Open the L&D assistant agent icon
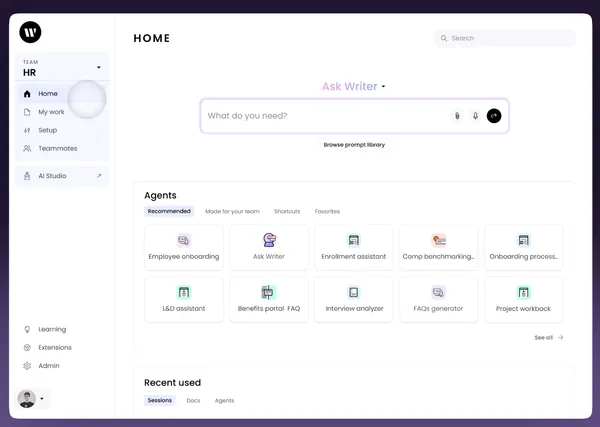The width and height of the screenshot is (600, 427). click(x=184, y=293)
